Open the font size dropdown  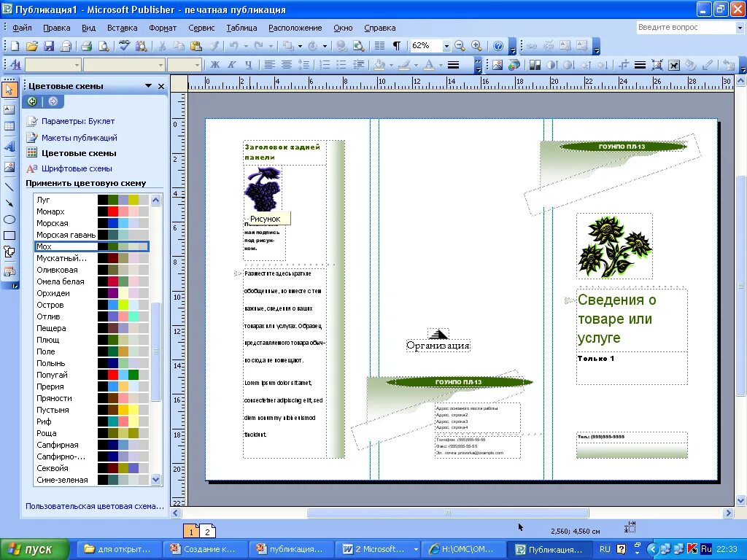point(197,65)
